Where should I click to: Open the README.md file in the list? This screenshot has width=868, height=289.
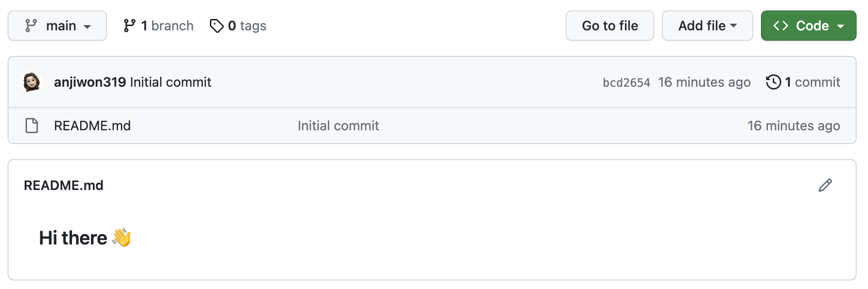[92, 126]
